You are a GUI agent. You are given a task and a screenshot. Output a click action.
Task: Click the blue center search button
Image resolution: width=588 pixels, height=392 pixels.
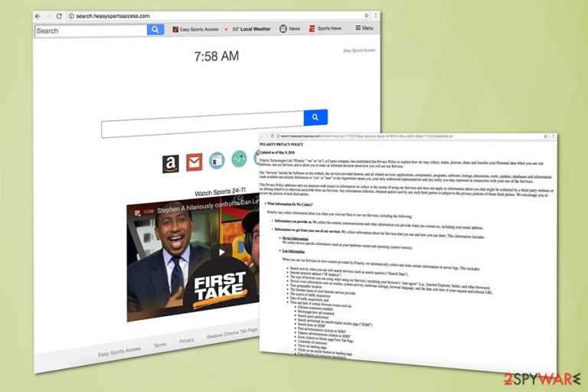[x=315, y=117]
